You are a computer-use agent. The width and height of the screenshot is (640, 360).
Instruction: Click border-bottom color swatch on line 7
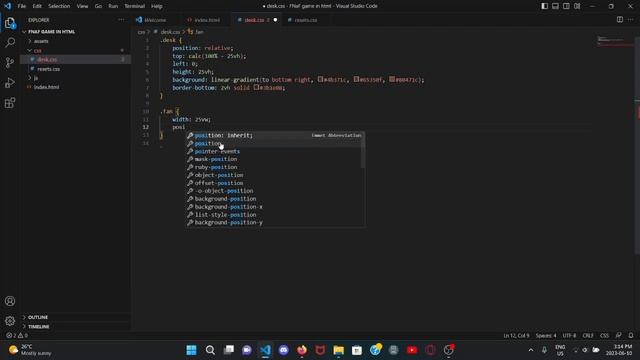pos(256,87)
